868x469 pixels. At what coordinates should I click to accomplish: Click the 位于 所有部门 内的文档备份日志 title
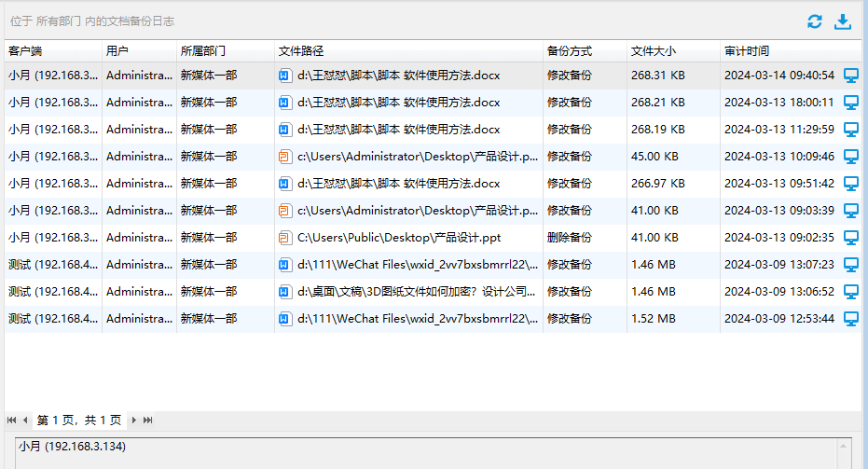[92, 21]
